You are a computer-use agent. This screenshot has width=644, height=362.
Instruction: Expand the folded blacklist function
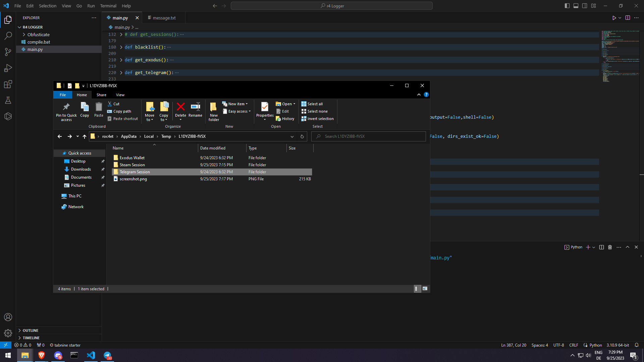click(x=121, y=47)
